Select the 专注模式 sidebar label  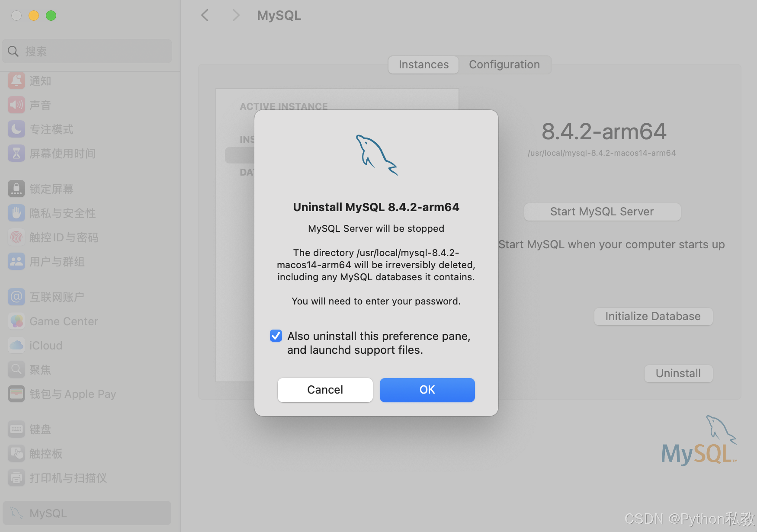point(51,129)
